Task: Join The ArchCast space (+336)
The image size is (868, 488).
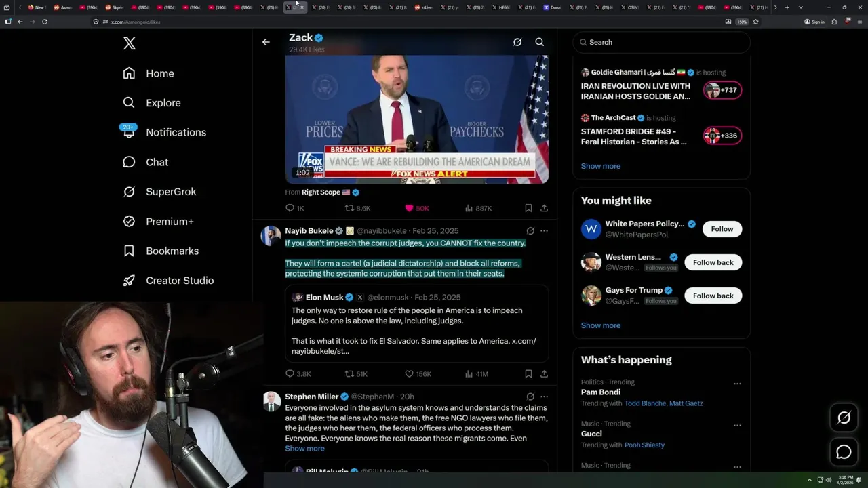Action: pos(722,136)
